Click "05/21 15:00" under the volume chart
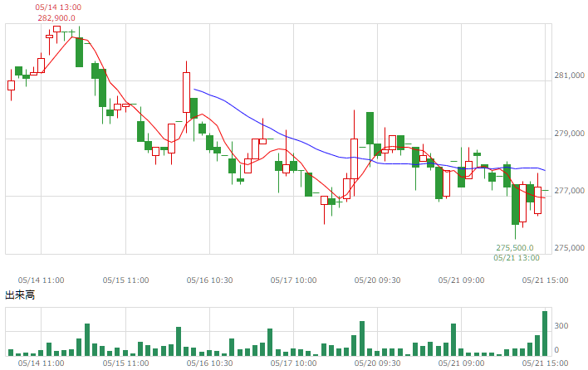This screenshot has height=370, width=588. pyautogui.click(x=546, y=363)
